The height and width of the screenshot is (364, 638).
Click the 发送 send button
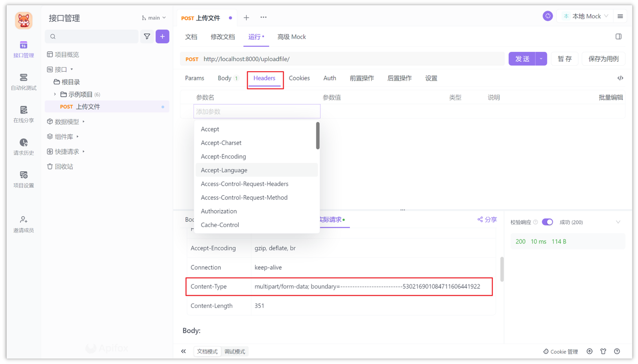pos(522,59)
